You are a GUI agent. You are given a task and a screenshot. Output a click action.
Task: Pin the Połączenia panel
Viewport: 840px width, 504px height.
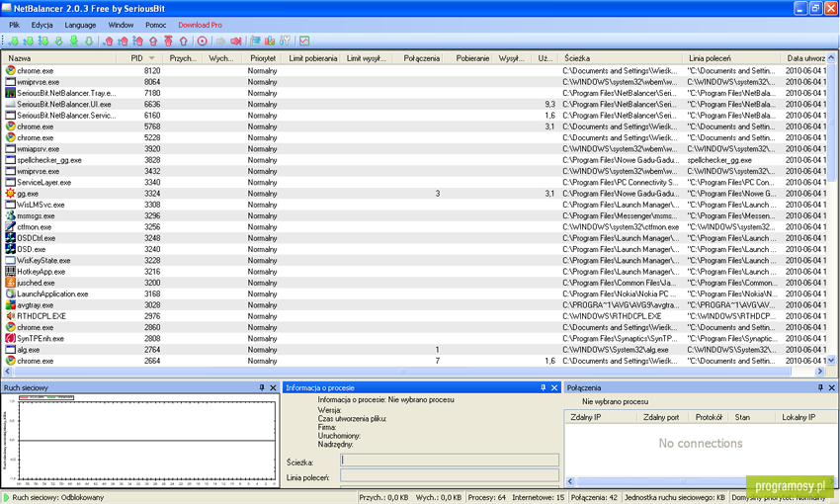820,387
